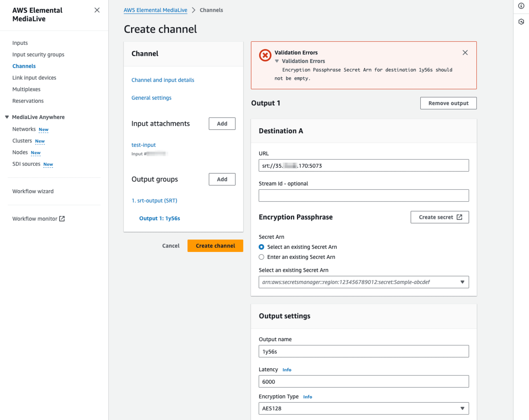Screen dimensions: 529x420
Task: Click the Remove output button
Action: 449,103
